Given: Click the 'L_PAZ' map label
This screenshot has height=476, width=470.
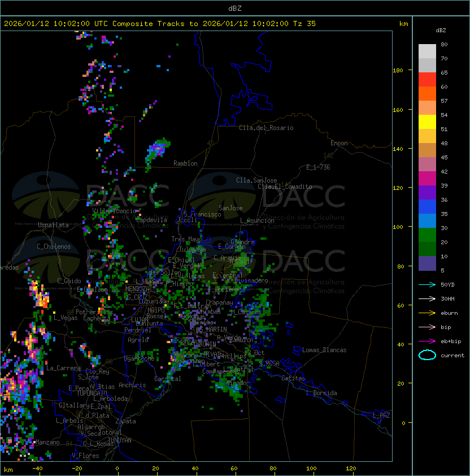Looking at the screenshot, I should (x=382, y=416).
